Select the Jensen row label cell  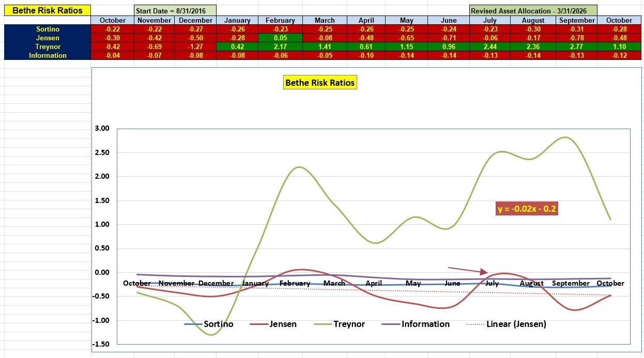[47, 38]
